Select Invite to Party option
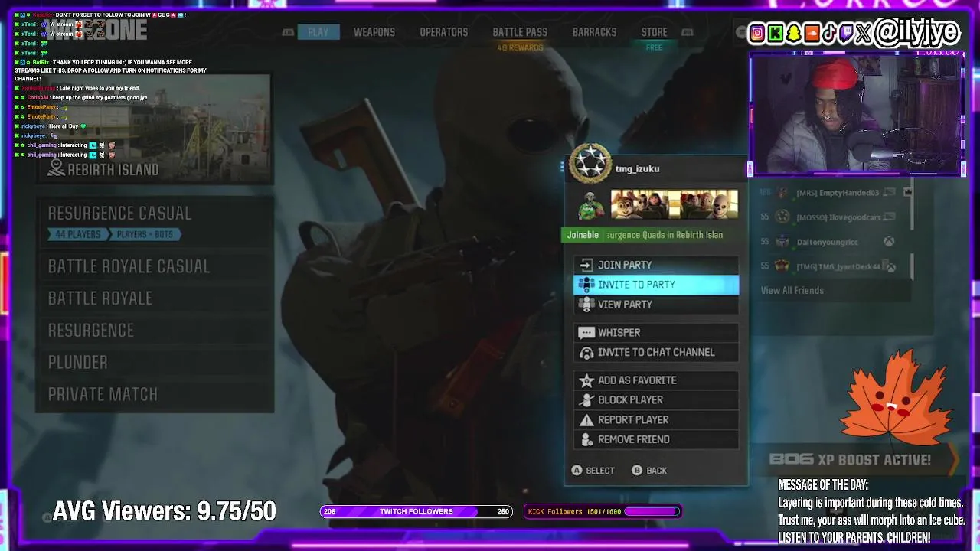The image size is (980, 551). 656,284
